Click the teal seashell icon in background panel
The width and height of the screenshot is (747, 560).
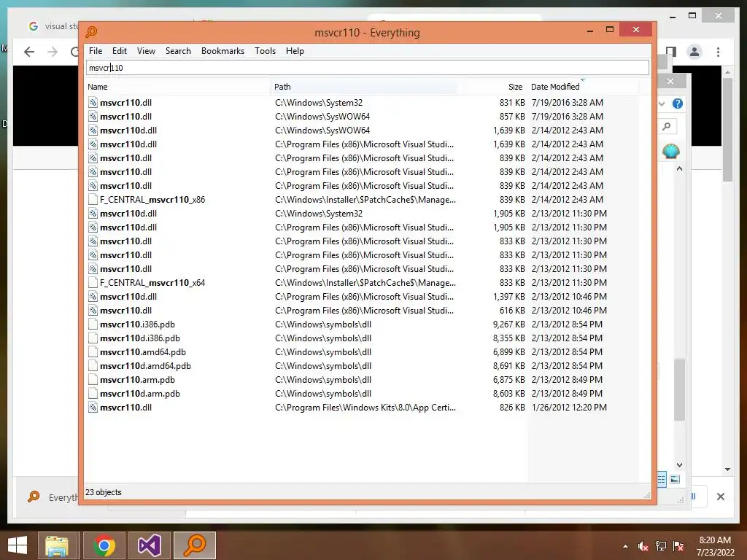pos(671,152)
